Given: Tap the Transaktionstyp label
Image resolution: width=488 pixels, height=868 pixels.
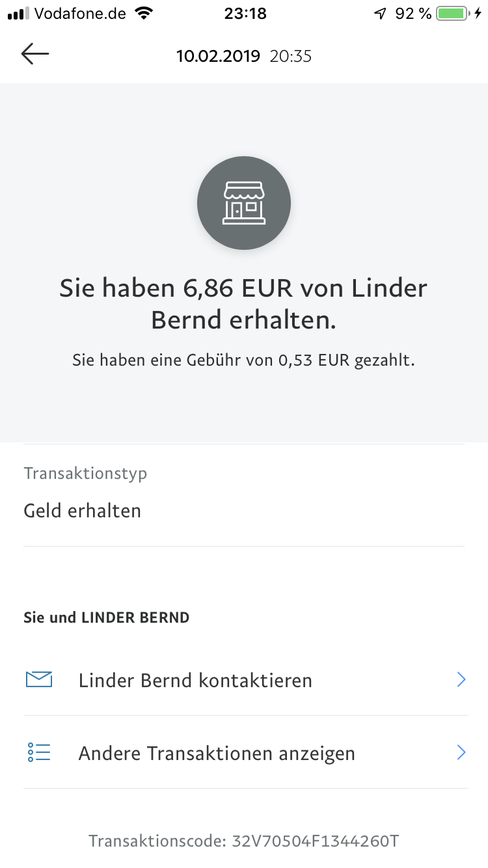Looking at the screenshot, I should coord(85,473).
